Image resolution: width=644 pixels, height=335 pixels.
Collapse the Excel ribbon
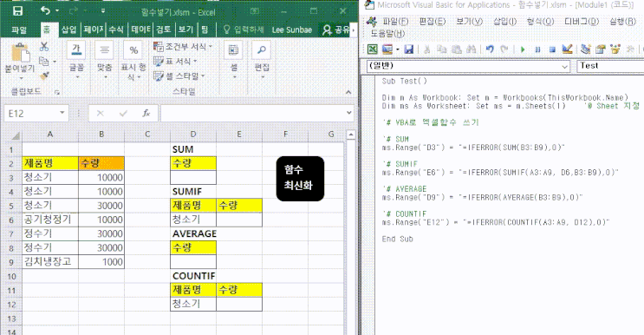click(x=348, y=92)
